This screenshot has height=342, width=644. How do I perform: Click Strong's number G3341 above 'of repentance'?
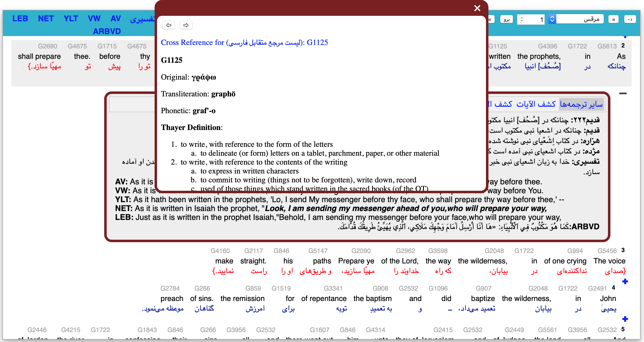pos(333,288)
